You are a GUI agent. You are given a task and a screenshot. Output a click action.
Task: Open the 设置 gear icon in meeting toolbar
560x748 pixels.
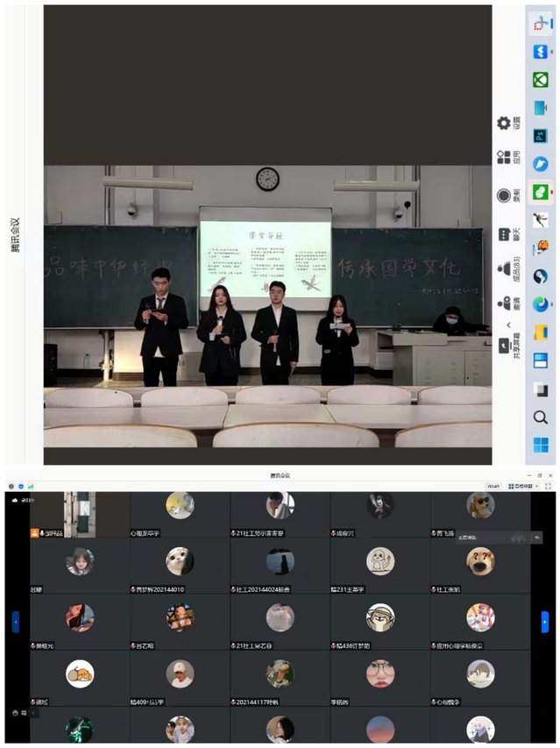pyautogui.click(x=504, y=124)
